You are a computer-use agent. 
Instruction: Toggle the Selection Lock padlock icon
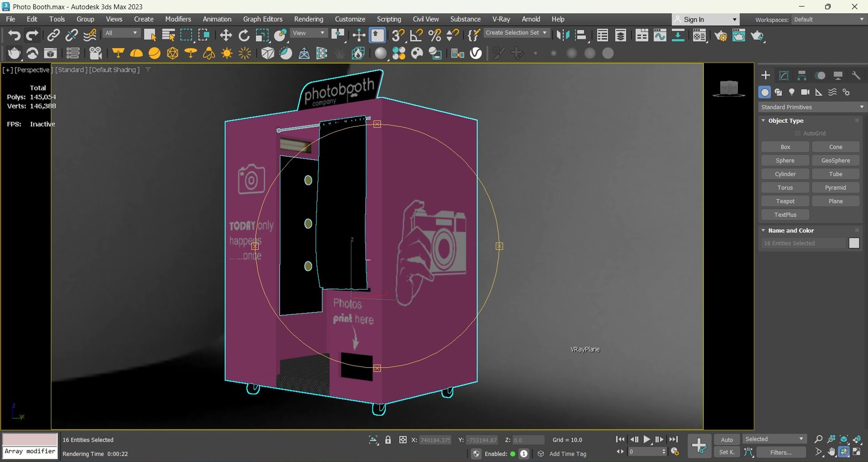click(388, 439)
